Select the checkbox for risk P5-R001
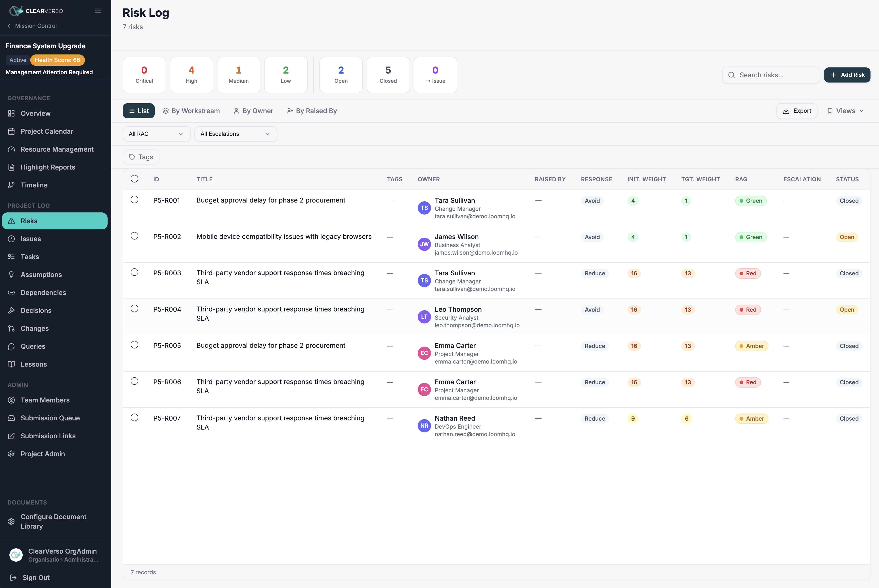 click(x=134, y=199)
